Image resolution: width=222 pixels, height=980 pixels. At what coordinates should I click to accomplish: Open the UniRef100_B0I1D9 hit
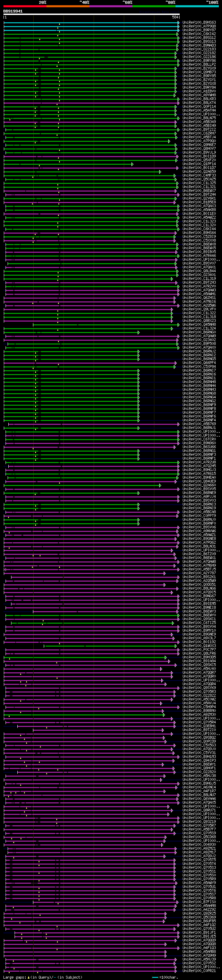click(199, 156)
